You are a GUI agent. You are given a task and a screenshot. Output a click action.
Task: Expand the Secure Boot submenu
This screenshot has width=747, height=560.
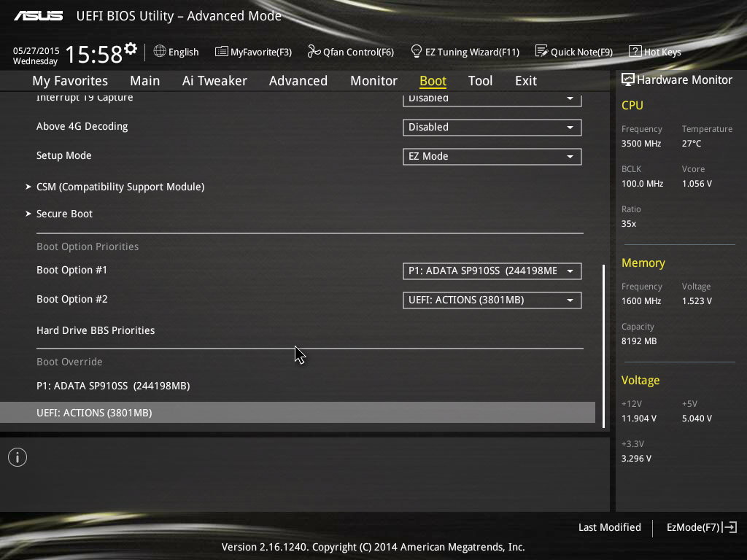(64, 214)
